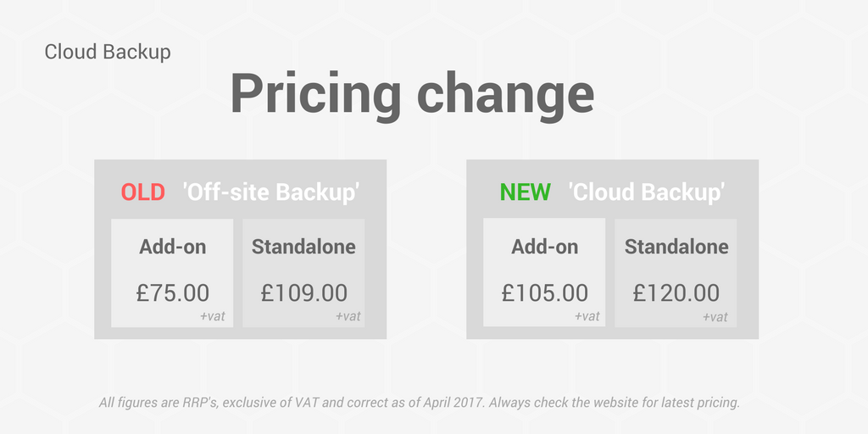
Task: Click +vat note under £75.00
Action: pyautogui.click(x=213, y=317)
